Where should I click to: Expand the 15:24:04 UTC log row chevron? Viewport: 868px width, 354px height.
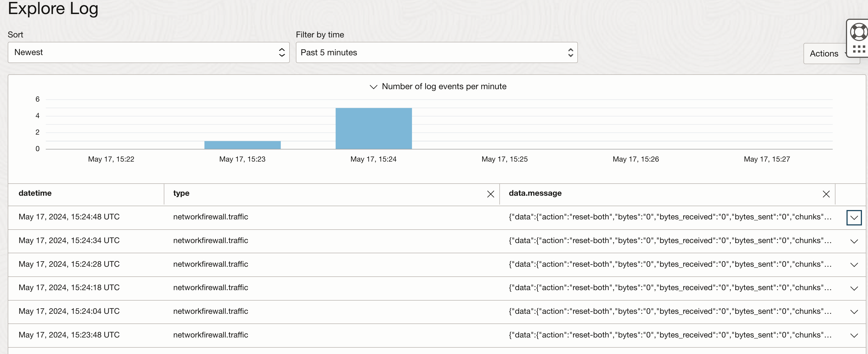pos(854,312)
